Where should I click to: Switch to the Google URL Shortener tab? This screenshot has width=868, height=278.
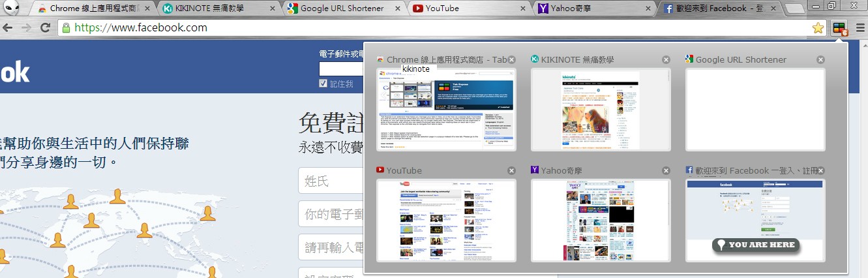tap(344, 8)
